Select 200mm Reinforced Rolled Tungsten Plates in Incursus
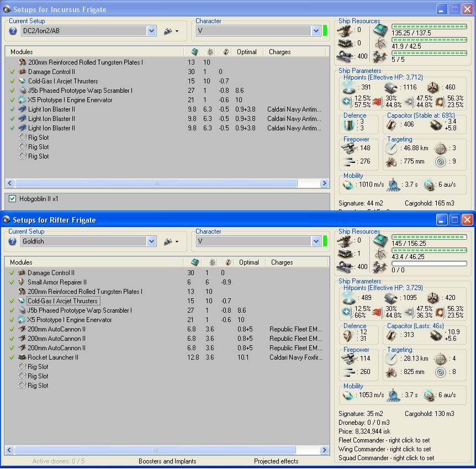The height and width of the screenshot is (469, 476). pos(85,62)
